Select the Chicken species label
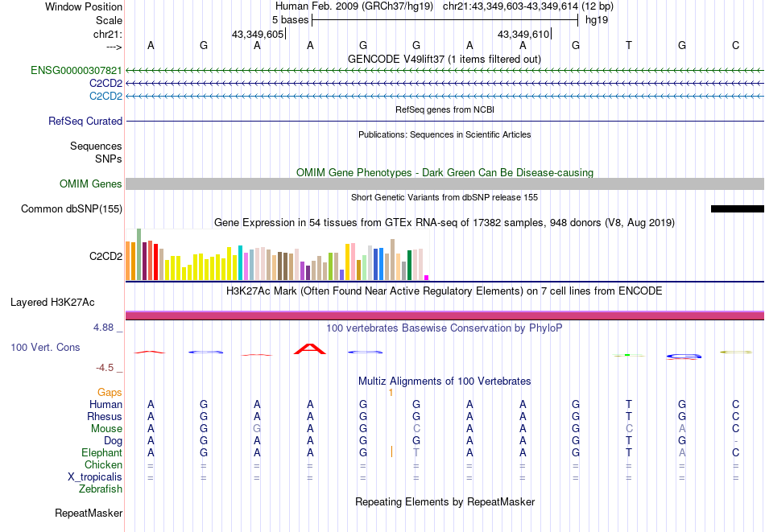The image size is (765, 532). pos(103,464)
